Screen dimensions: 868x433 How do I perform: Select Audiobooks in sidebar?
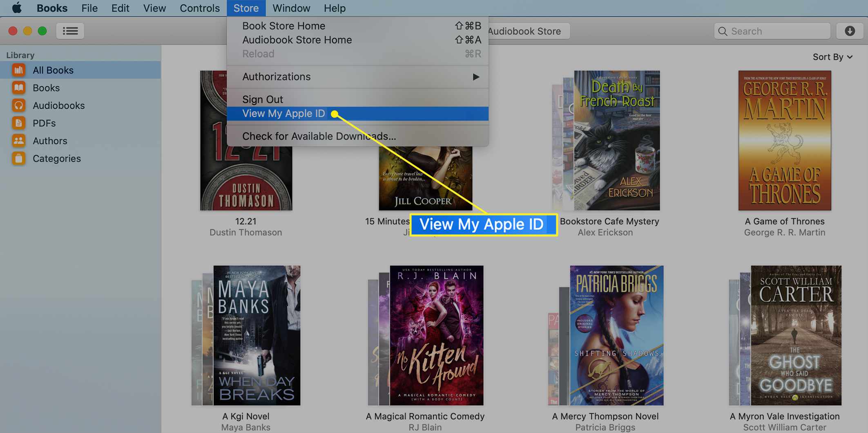80,105
